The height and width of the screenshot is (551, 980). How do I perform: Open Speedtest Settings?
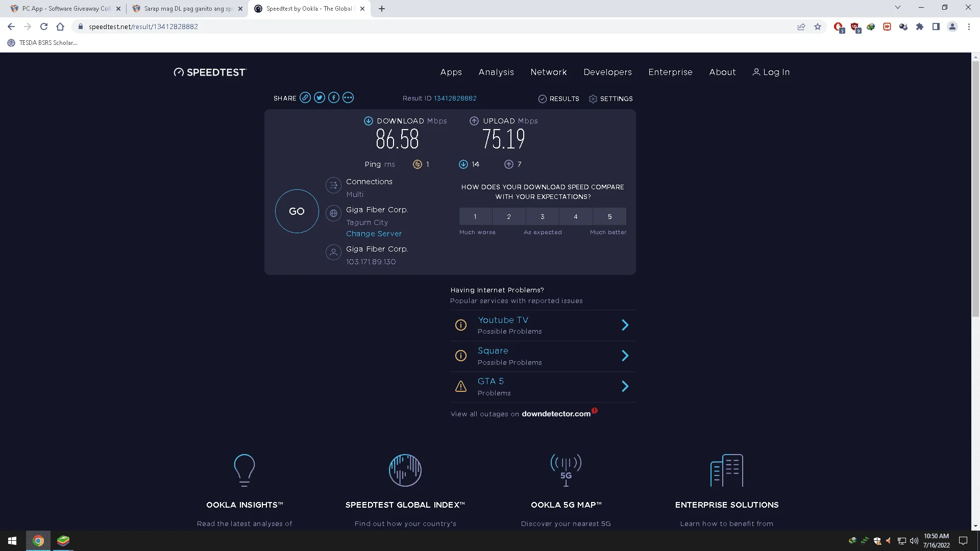(610, 99)
